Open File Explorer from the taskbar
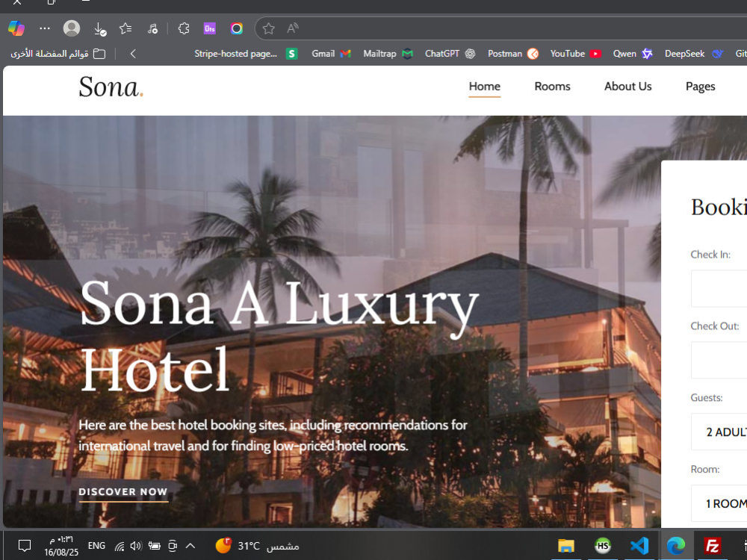Image resolution: width=747 pixels, height=560 pixels. (566, 546)
